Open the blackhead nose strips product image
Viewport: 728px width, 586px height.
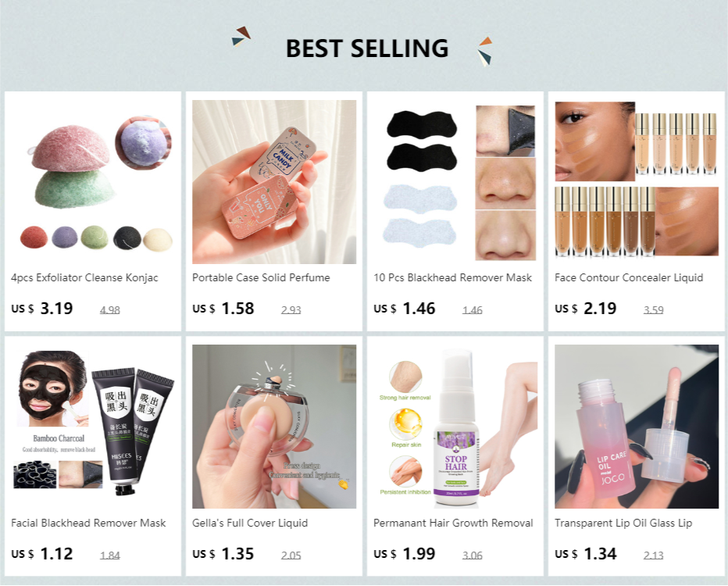(455, 182)
